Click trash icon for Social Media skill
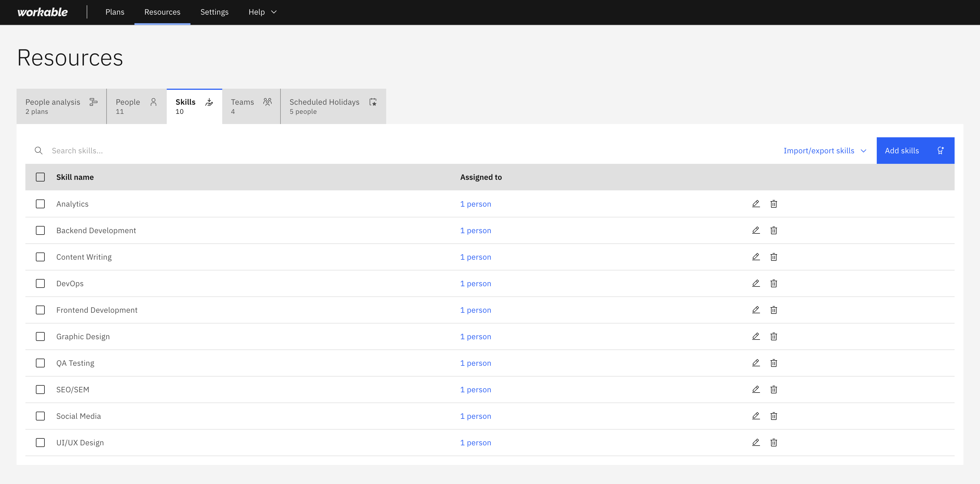 774,416
